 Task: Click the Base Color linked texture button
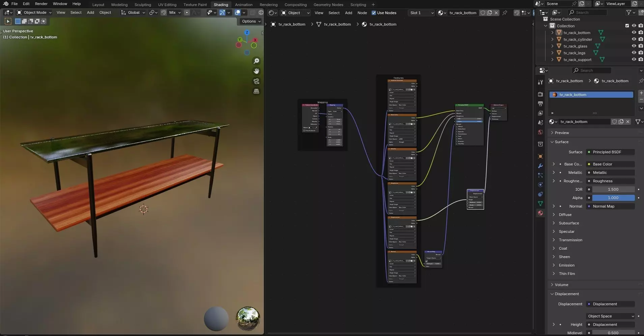[x=611, y=164]
